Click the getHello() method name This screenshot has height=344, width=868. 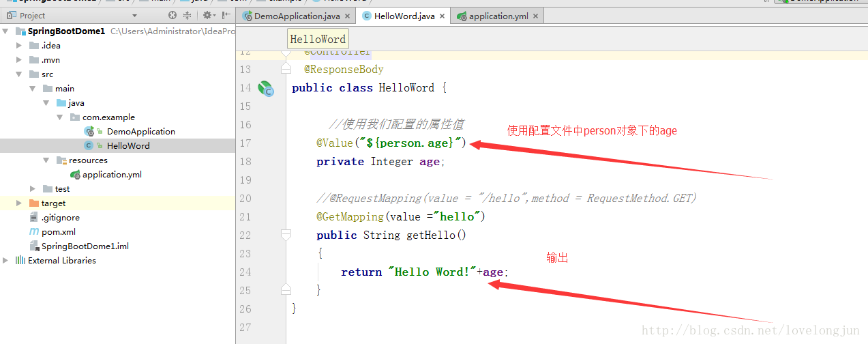pyautogui.click(x=436, y=235)
